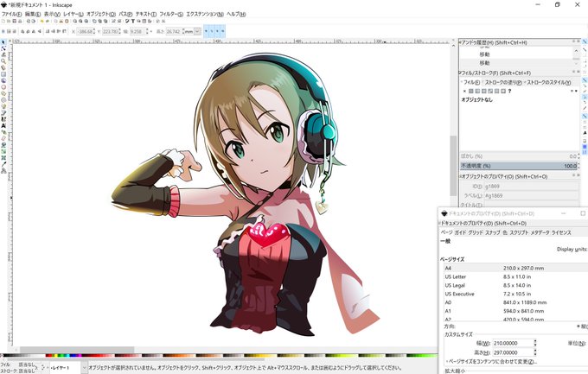
Task: Select the Mesh gradient tool
Action: 3,157
